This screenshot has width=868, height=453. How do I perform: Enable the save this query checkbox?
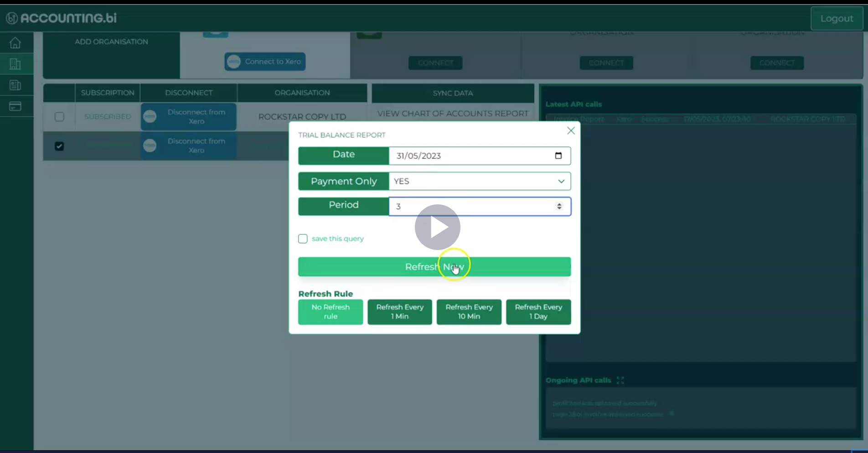pos(303,239)
